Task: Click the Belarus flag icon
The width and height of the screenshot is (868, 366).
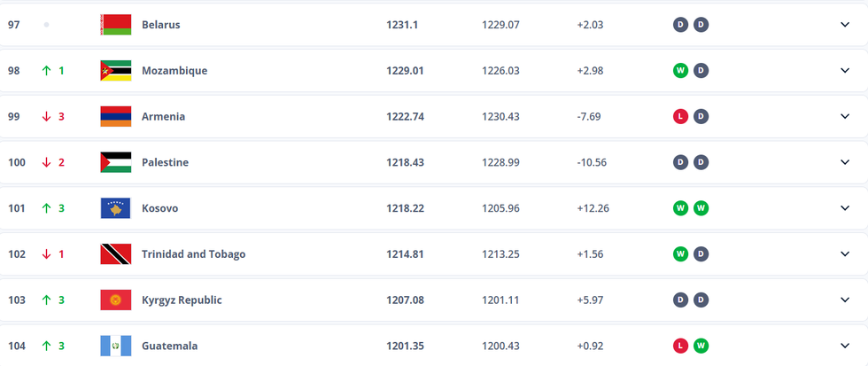Action: point(116,25)
